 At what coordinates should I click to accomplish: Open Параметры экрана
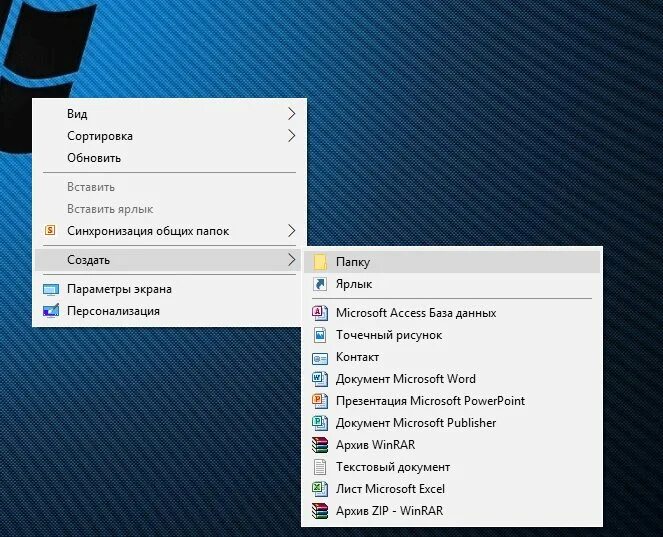169,289
